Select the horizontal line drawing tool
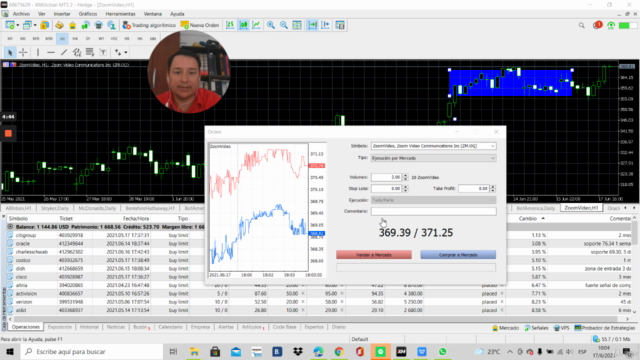640x360 pixels. click(51, 52)
